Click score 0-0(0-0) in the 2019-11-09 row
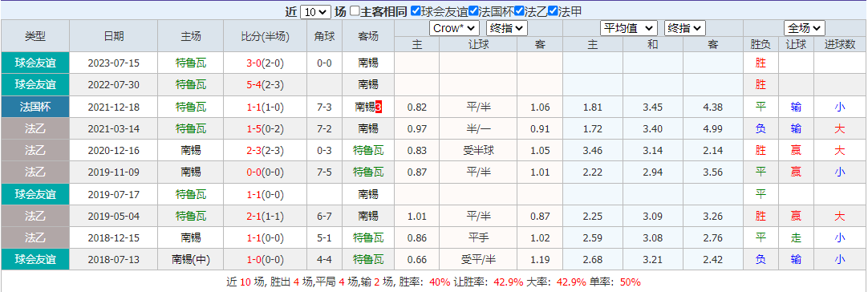The height and width of the screenshot is (292, 868). pos(266,172)
